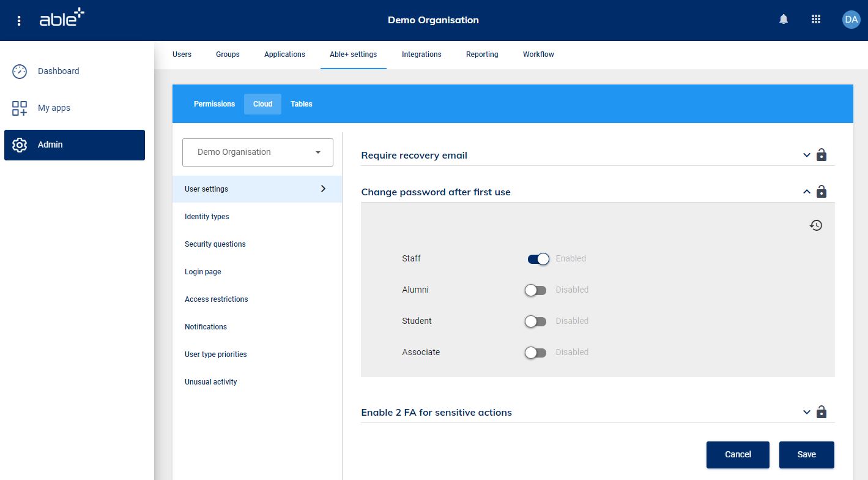This screenshot has width=868, height=480.
Task: Open the Demo Organisation dropdown
Action: tap(258, 152)
